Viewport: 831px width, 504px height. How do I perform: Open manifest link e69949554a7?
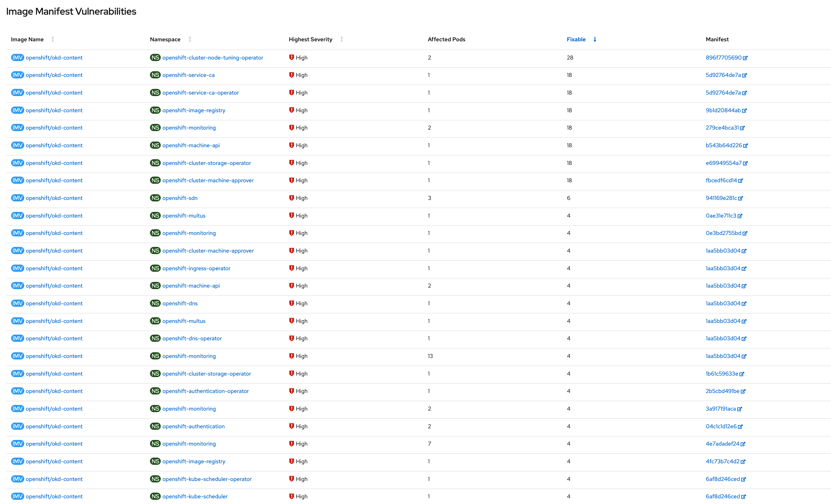click(x=724, y=163)
